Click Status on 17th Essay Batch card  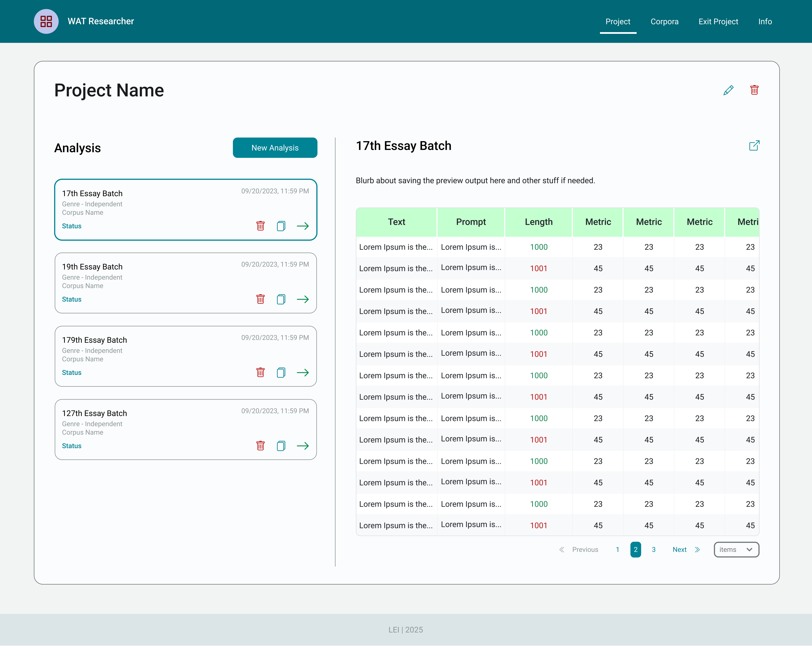coord(72,226)
